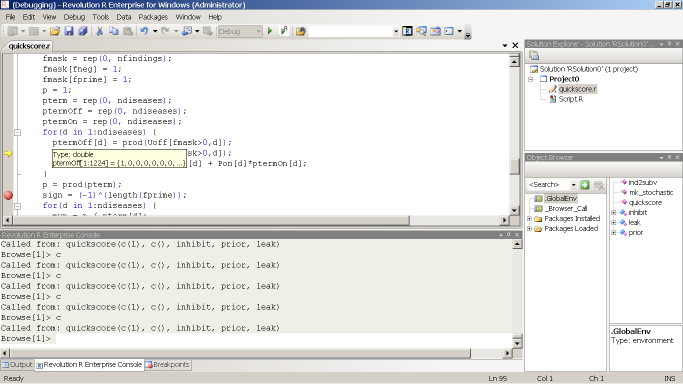Open the File menu
The height and width of the screenshot is (384, 683).
(10, 17)
